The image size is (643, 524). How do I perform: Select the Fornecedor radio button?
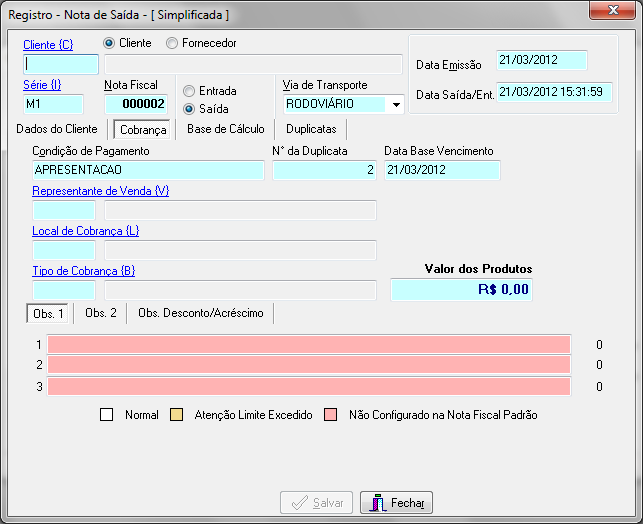[172, 43]
